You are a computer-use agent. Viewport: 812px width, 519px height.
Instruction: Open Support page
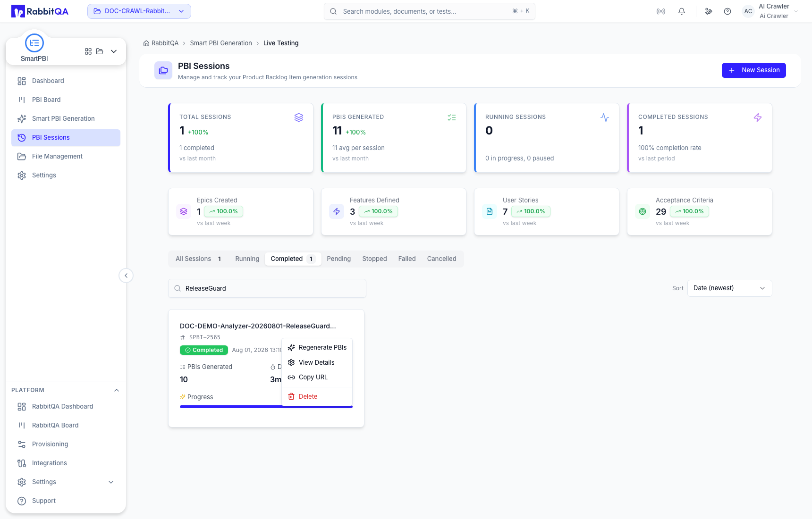click(x=66, y=501)
